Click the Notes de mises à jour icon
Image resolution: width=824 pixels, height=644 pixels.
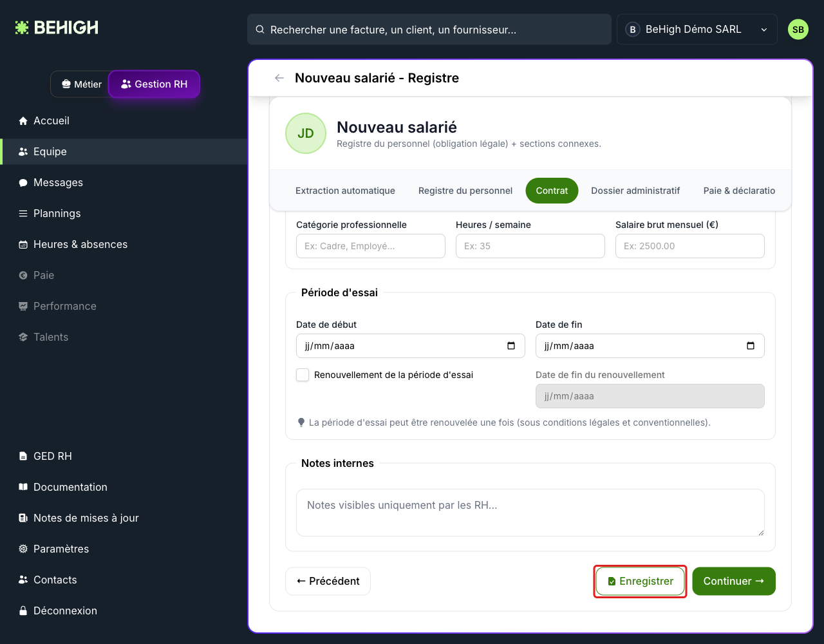23,518
